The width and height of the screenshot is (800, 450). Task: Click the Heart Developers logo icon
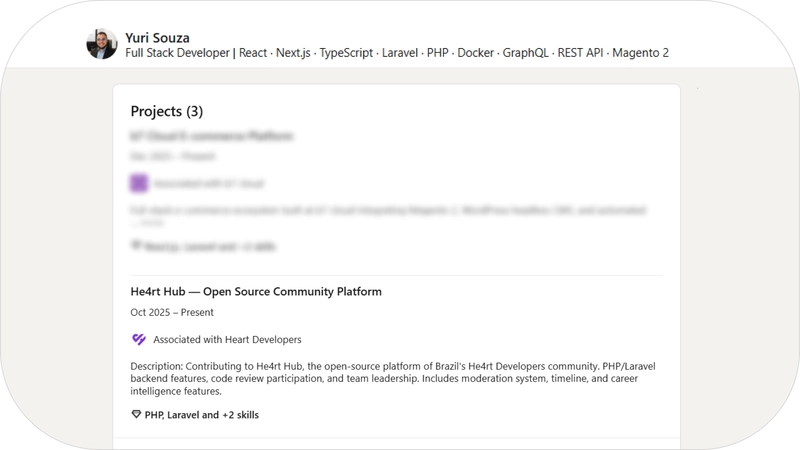point(139,339)
